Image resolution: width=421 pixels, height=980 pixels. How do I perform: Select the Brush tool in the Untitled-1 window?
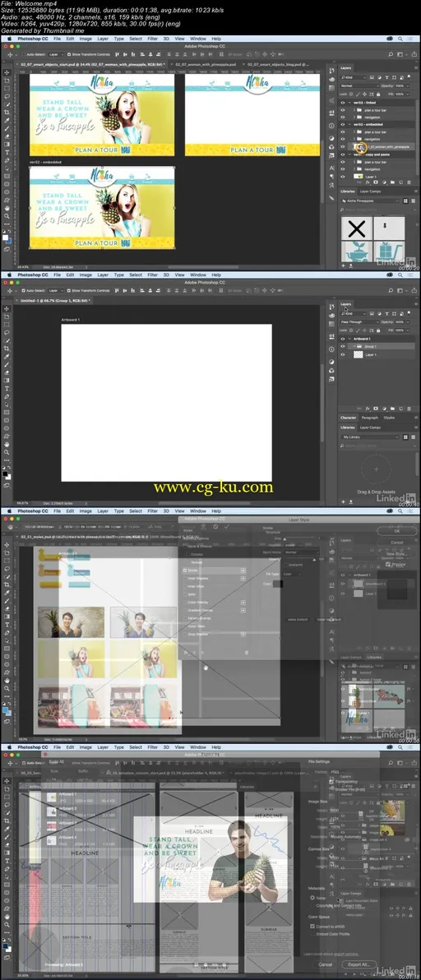point(7,364)
